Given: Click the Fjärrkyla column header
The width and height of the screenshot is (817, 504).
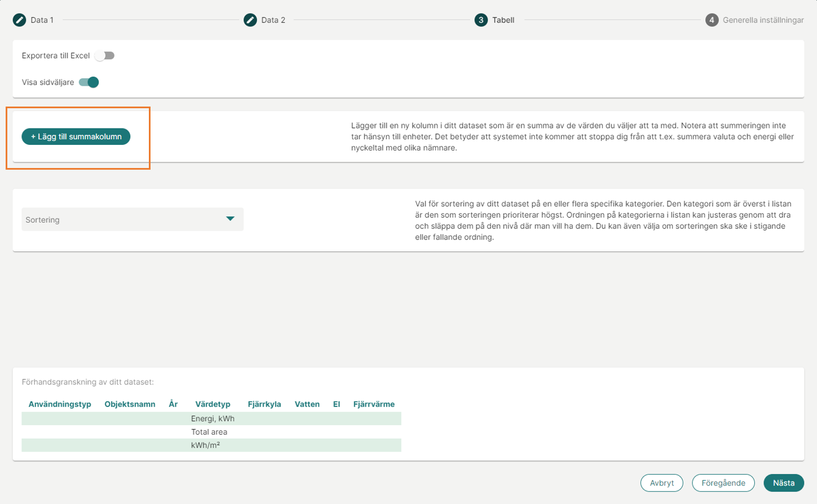Looking at the screenshot, I should pyautogui.click(x=264, y=404).
